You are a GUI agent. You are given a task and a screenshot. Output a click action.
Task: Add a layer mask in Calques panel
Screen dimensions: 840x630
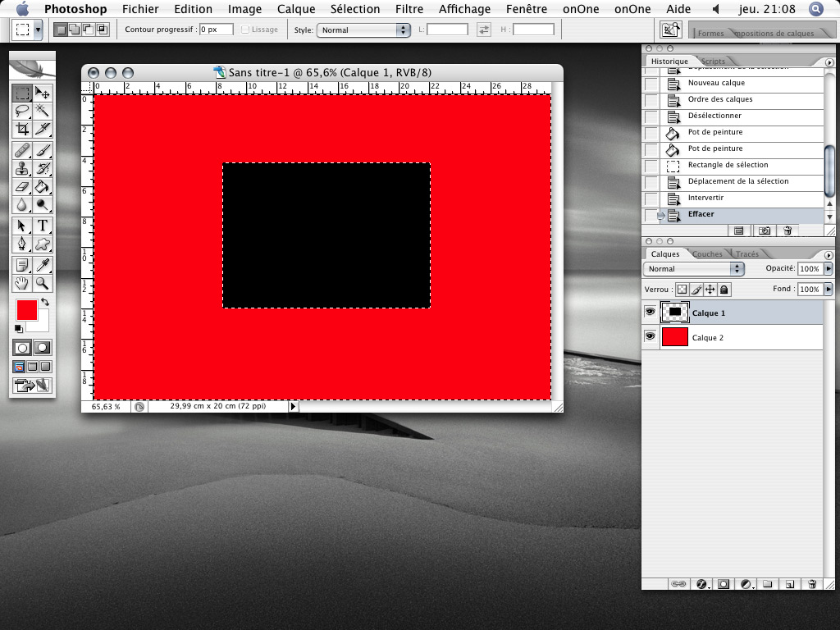click(x=724, y=584)
